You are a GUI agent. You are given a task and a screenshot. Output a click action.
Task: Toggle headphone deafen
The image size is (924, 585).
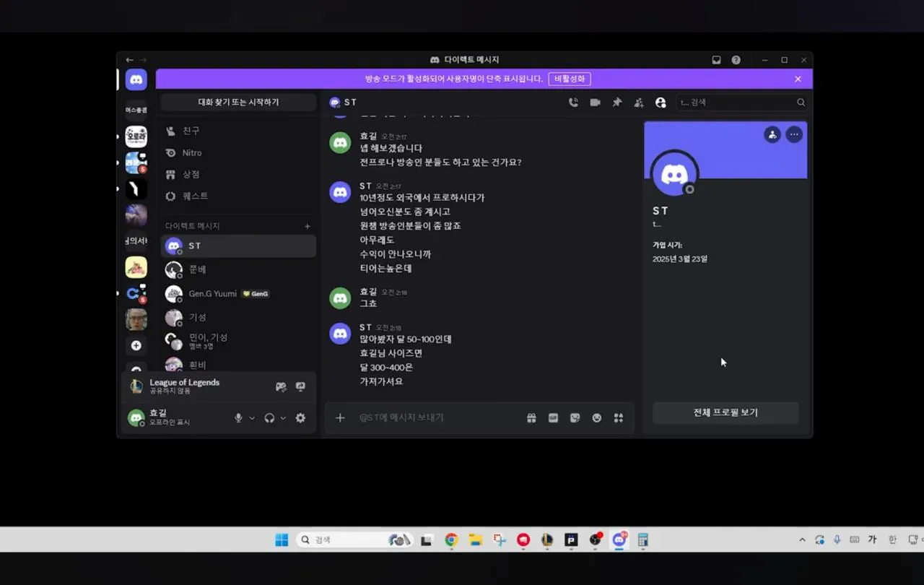[x=269, y=417]
